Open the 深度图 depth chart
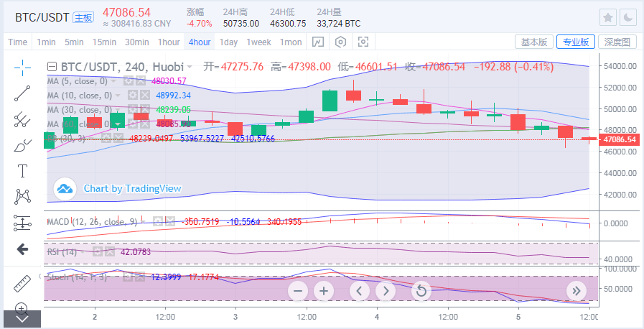This screenshot has width=644, height=329. tap(617, 42)
